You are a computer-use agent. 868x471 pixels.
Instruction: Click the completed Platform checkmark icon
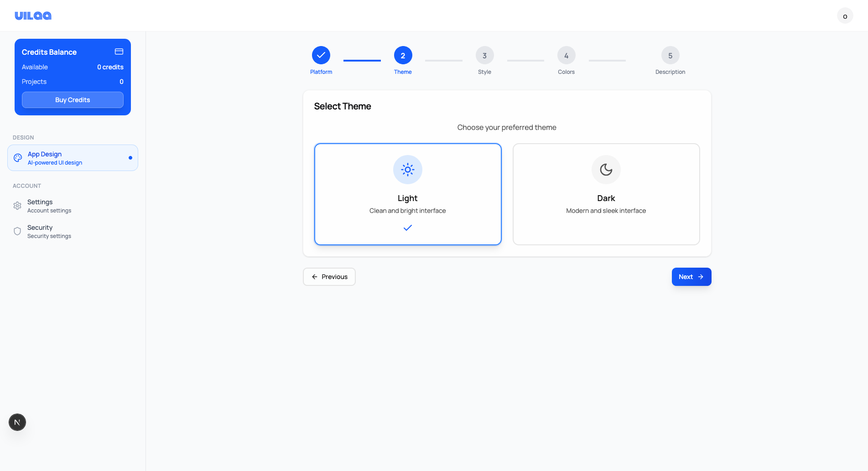321,55
